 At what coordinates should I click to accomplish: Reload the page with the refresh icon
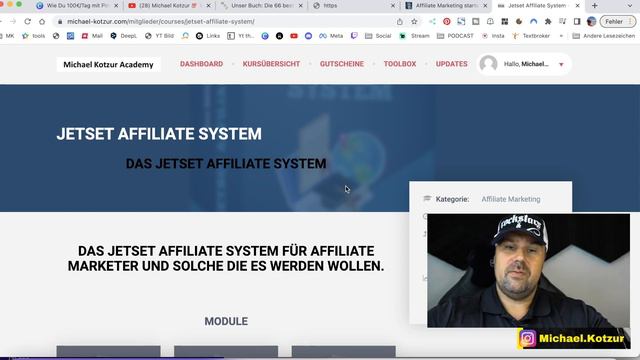click(x=27, y=22)
